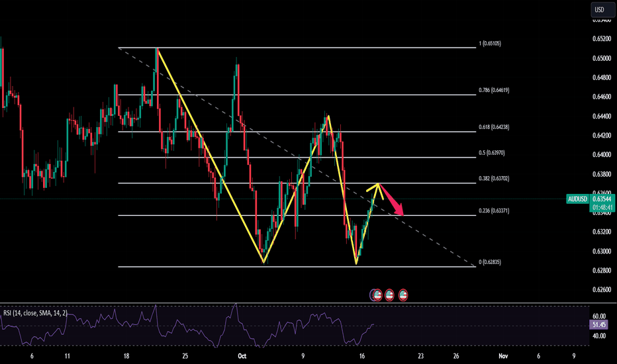This screenshot has width=617, height=364.
Task: Select Fibonacci label 0.236 (0.63371)
Action: [x=494, y=211]
